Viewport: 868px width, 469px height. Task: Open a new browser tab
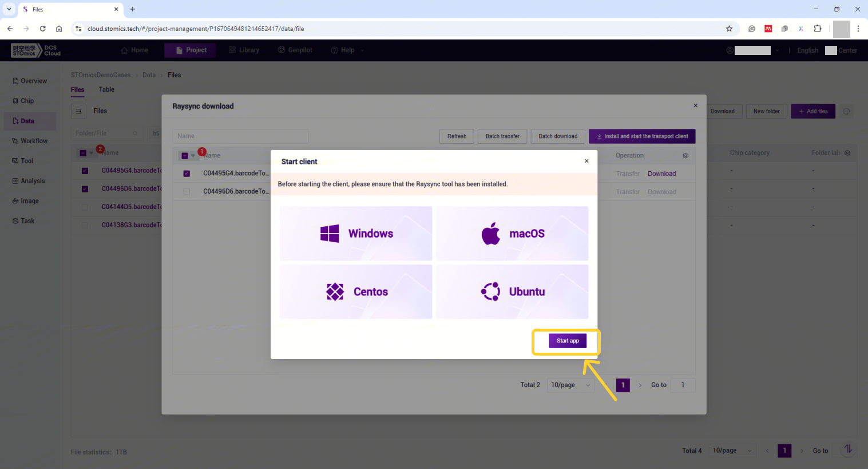(132, 9)
